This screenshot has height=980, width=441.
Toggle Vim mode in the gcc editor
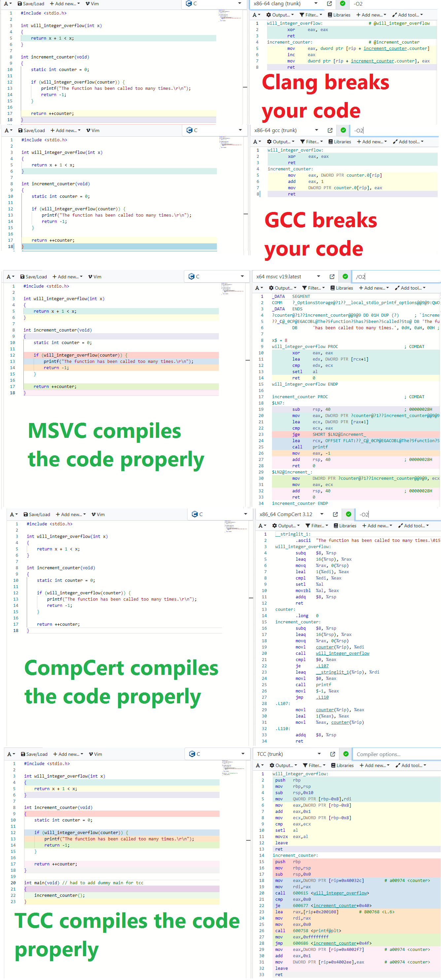coord(93,130)
